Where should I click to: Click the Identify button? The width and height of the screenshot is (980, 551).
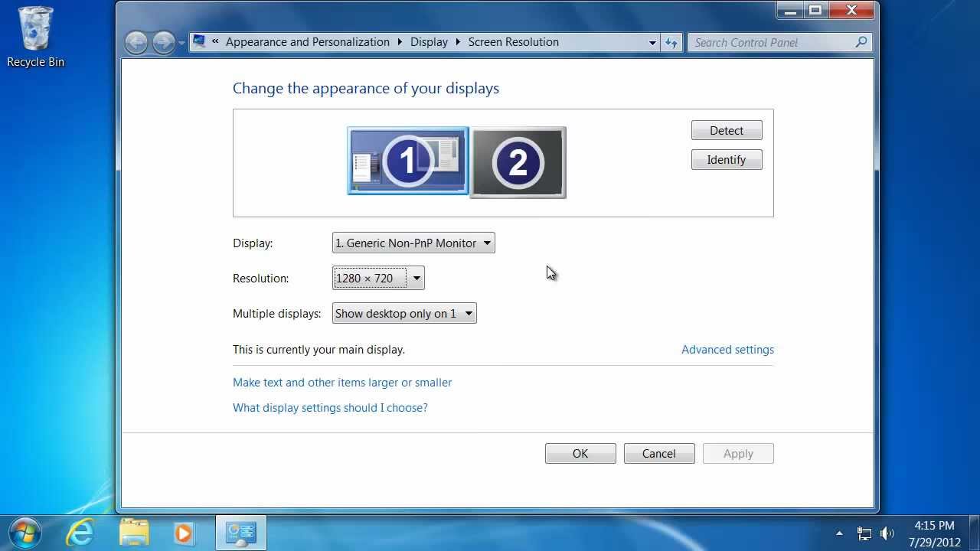coord(727,159)
